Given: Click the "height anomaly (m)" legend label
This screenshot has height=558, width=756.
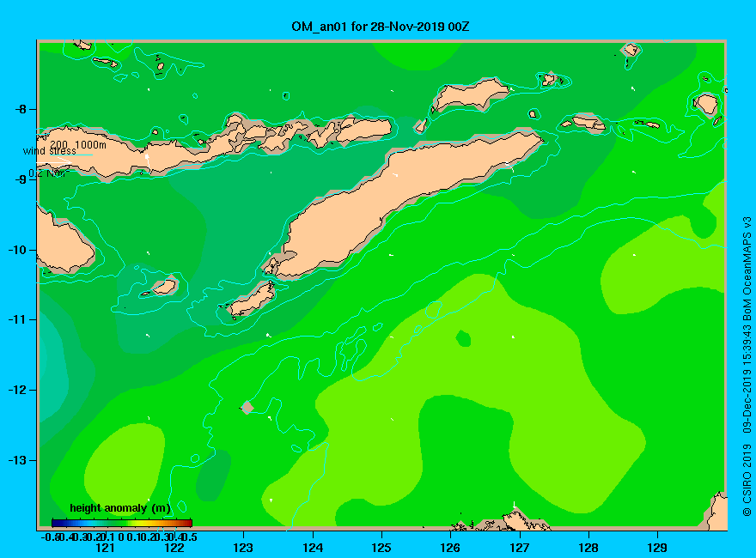Looking at the screenshot, I should click(x=120, y=508).
